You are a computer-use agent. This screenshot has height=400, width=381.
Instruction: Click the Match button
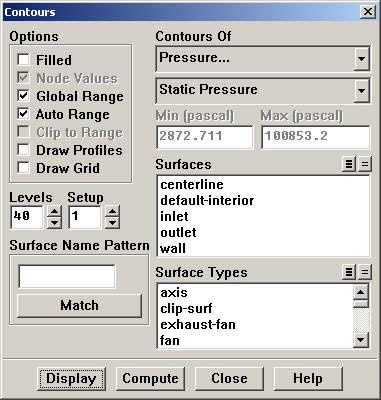pyautogui.click(x=79, y=305)
